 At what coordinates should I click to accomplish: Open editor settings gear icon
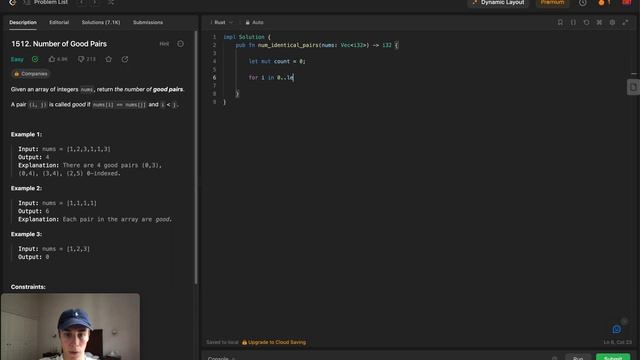coord(612,22)
